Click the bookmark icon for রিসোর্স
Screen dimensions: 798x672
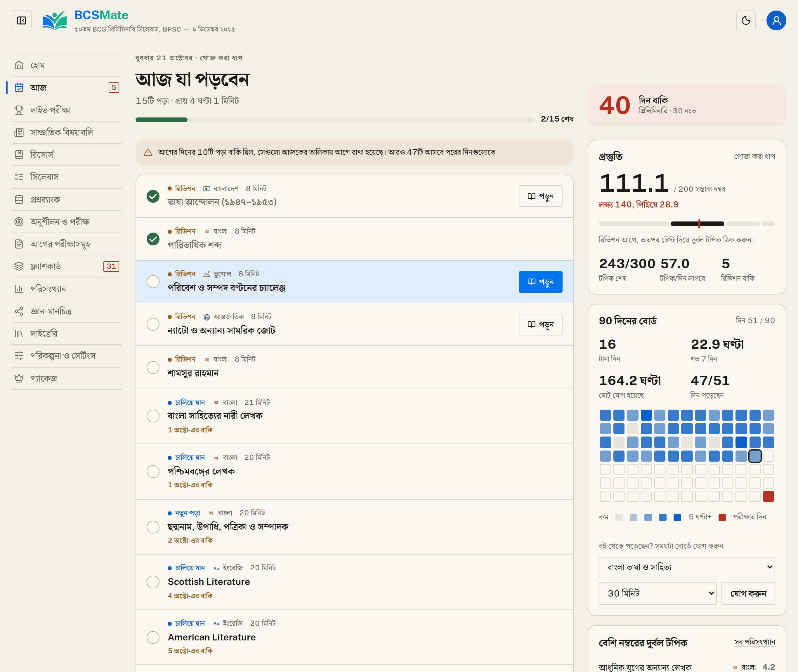[x=19, y=154]
